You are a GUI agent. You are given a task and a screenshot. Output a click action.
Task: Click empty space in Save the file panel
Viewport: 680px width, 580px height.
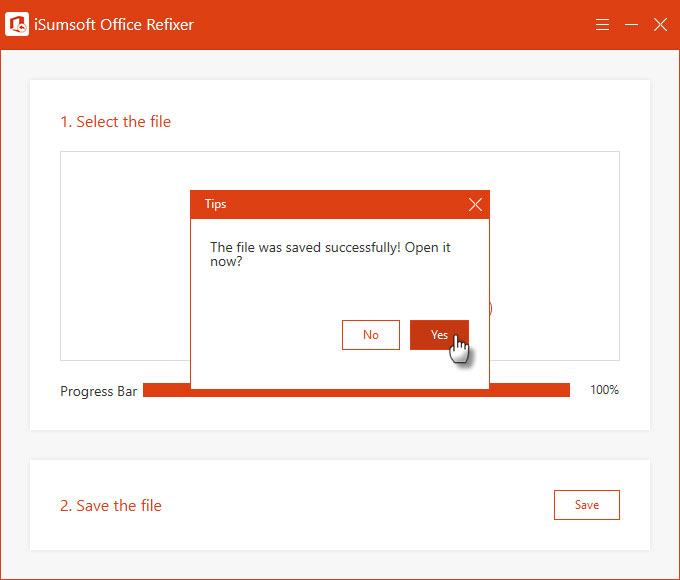[347, 505]
